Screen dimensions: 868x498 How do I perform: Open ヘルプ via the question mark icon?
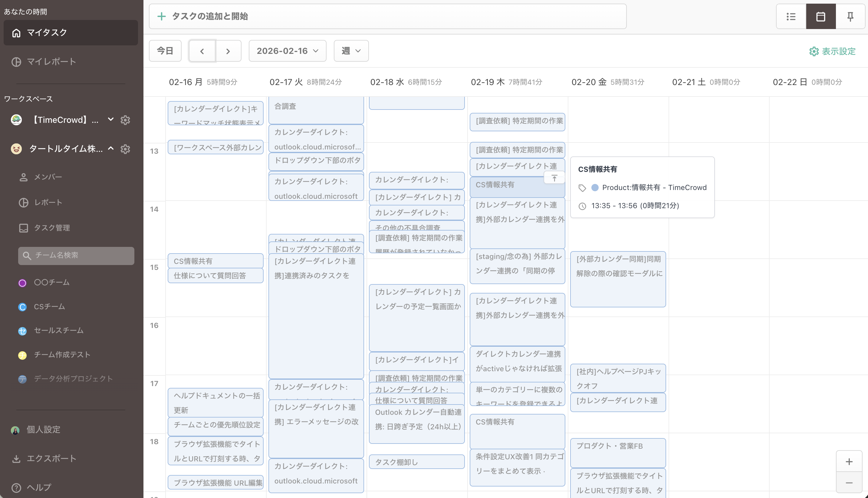16,487
